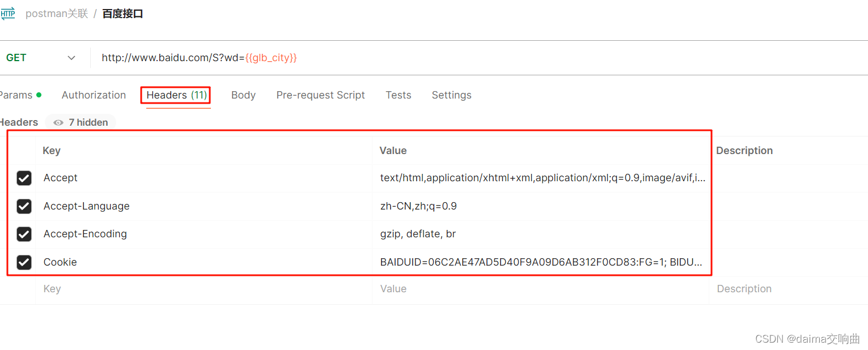Click the HTTP request type icon
The image size is (868, 350).
click(8, 12)
